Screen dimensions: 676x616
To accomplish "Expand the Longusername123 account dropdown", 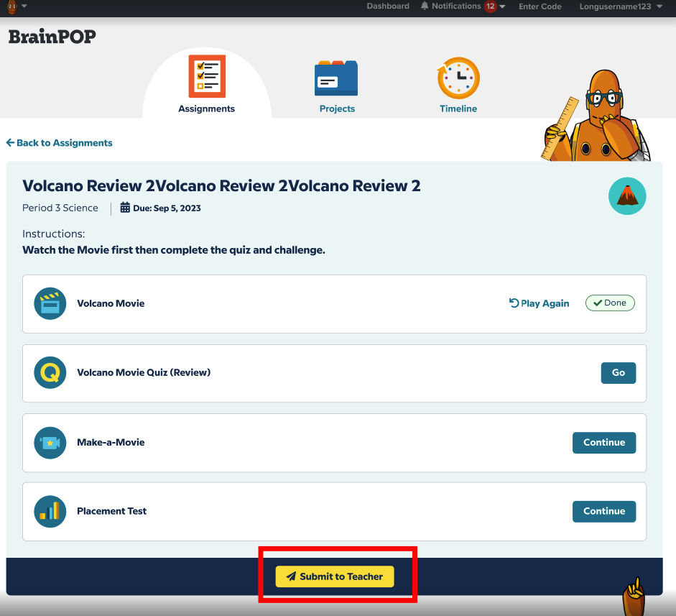I will (659, 6).
